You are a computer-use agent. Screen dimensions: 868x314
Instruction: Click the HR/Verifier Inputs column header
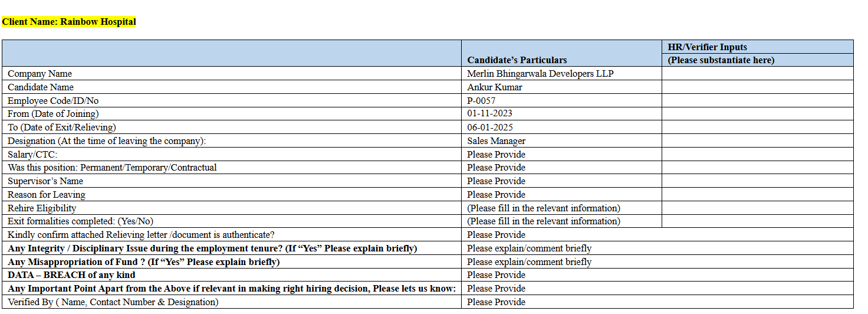707,47
